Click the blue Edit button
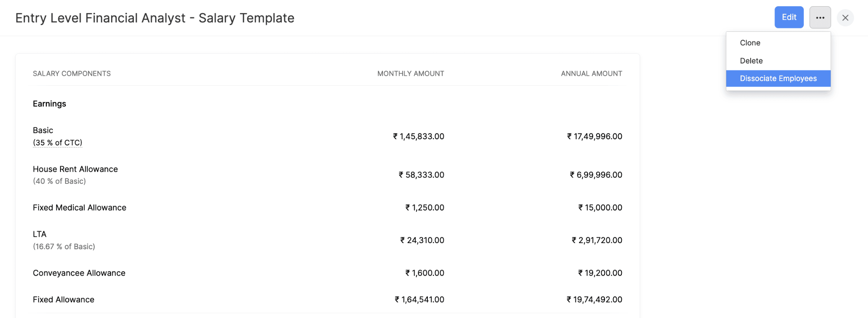 [789, 17]
